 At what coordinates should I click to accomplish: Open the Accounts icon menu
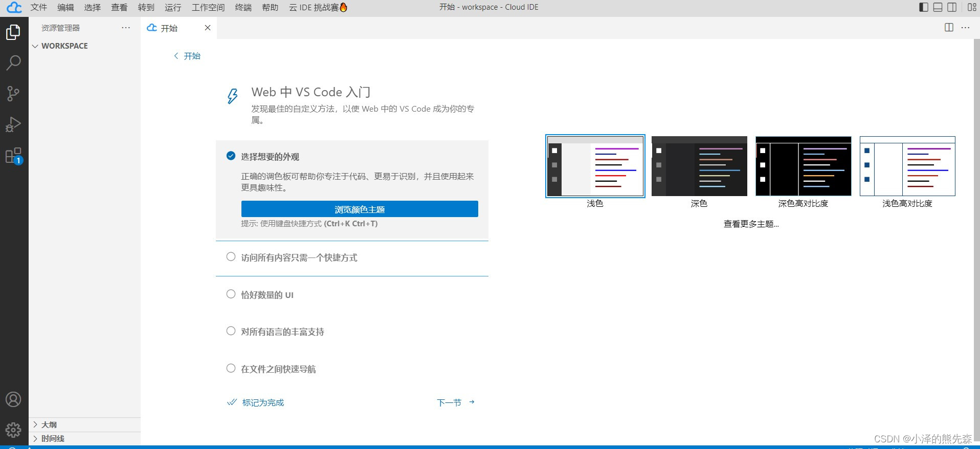click(x=13, y=399)
